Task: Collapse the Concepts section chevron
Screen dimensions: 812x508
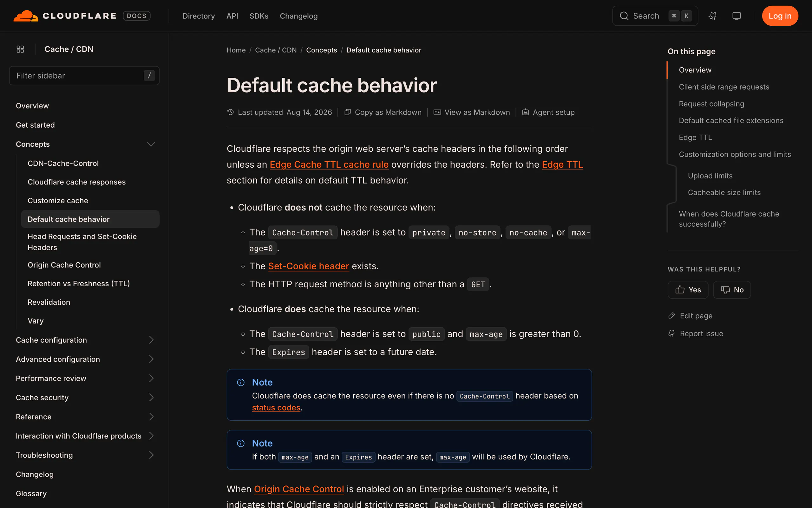Action: [x=151, y=144]
